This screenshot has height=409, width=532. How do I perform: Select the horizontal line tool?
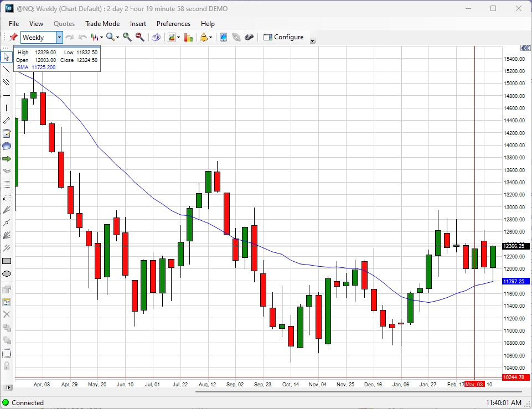point(7,96)
